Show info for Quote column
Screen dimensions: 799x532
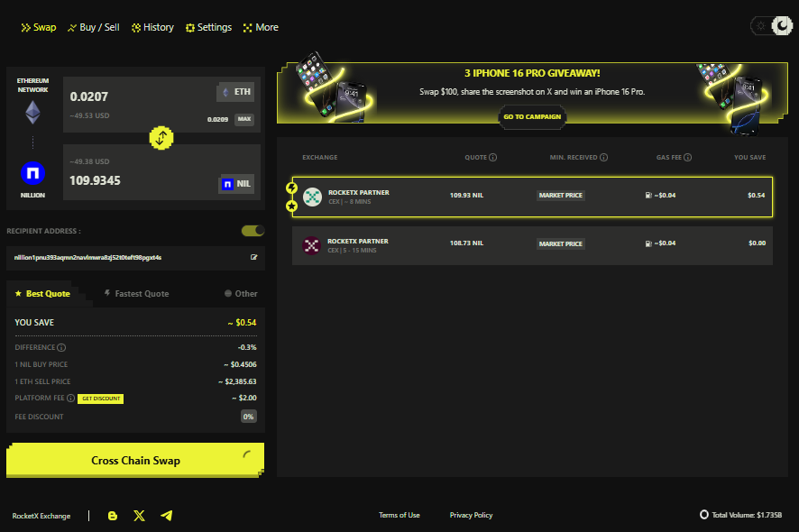click(492, 158)
